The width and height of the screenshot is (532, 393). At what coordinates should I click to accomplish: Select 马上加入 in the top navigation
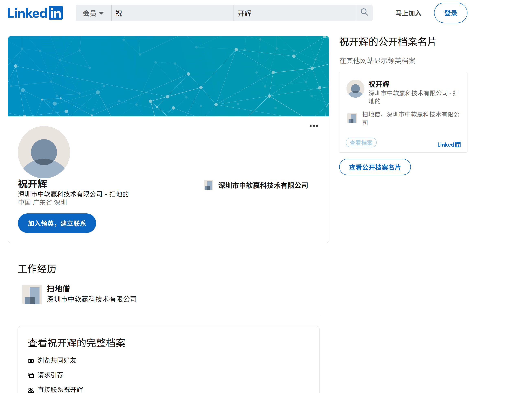pos(408,13)
